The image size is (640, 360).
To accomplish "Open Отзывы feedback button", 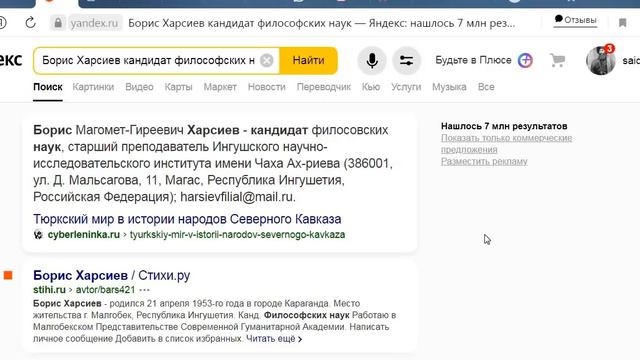I will [x=576, y=20].
